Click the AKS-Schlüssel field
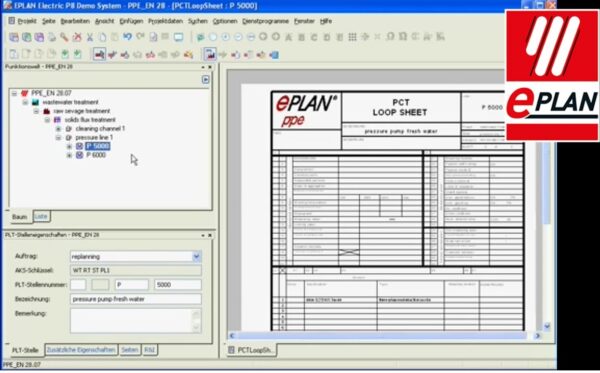Viewport: 600px width, 373px height. (x=136, y=270)
